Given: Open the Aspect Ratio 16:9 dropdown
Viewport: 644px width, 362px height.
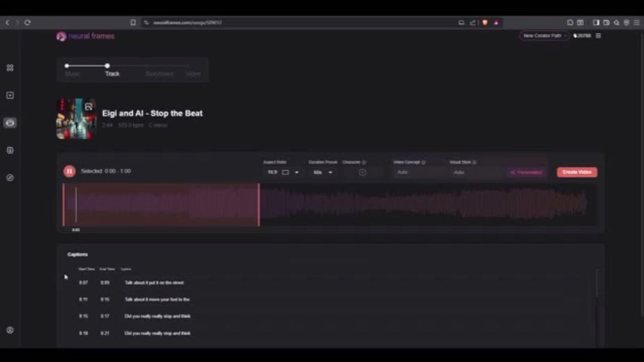Looking at the screenshot, I should 283,173.
